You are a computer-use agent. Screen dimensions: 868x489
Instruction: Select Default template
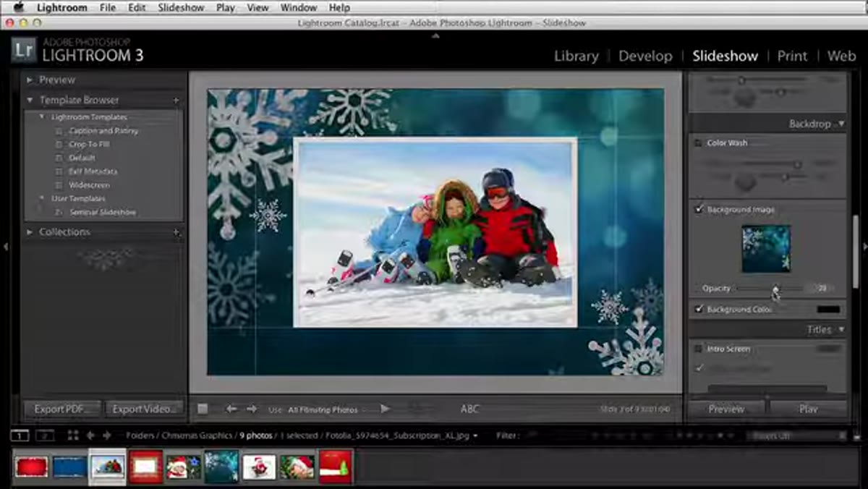(x=82, y=158)
